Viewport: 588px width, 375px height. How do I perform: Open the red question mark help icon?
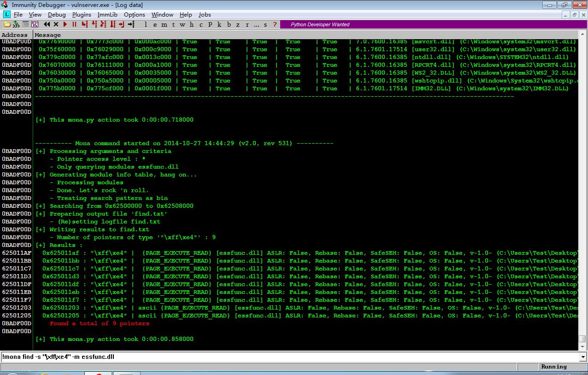(x=275, y=24)
